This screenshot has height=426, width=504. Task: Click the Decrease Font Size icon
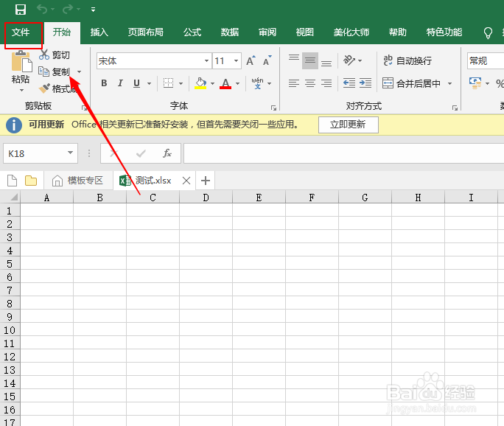(x=267, y=60)
